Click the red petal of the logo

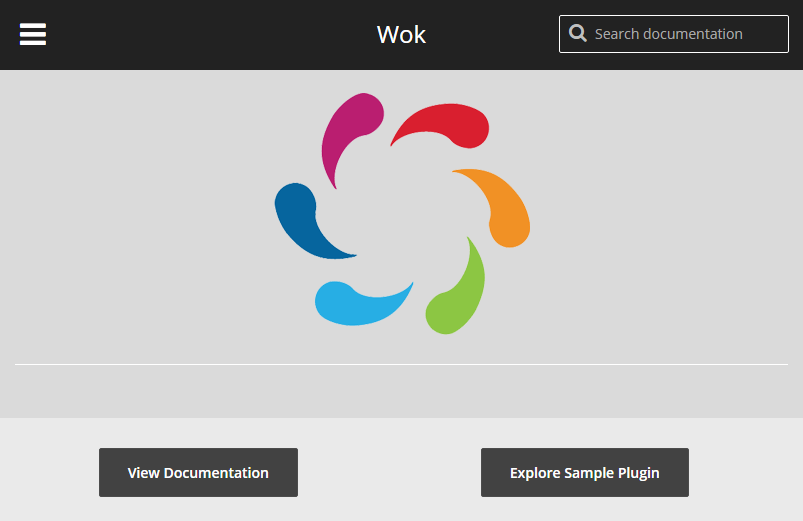coord(450,123)
